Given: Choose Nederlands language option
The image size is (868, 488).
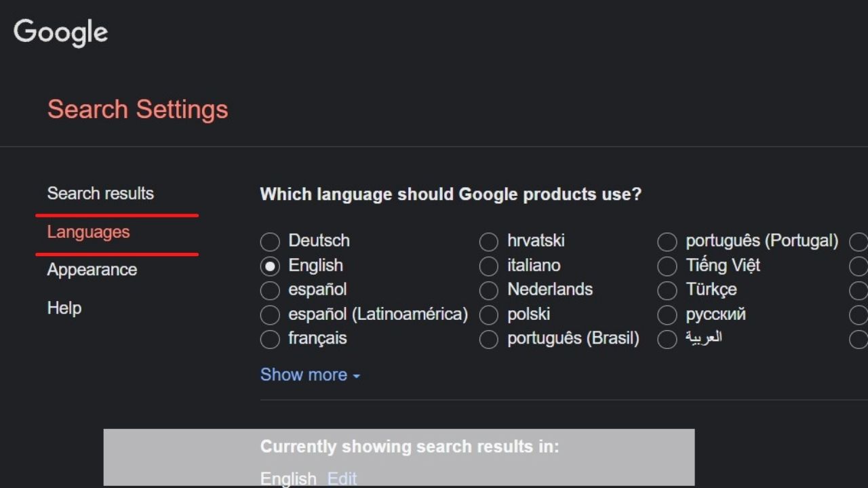Looking at the screenshot, I should pos(489,291).
